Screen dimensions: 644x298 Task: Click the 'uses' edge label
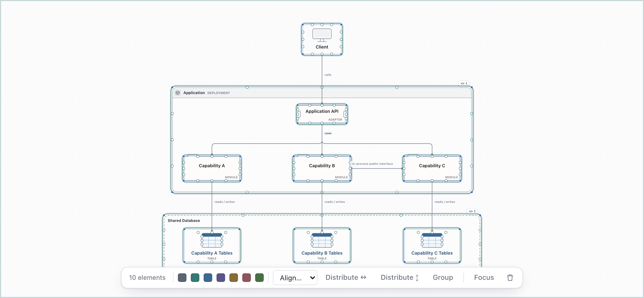pos(328,133)
